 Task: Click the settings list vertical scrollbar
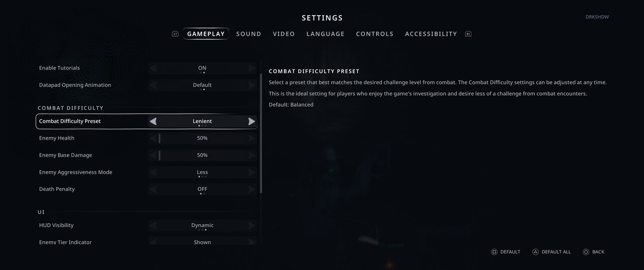(261, 133)
